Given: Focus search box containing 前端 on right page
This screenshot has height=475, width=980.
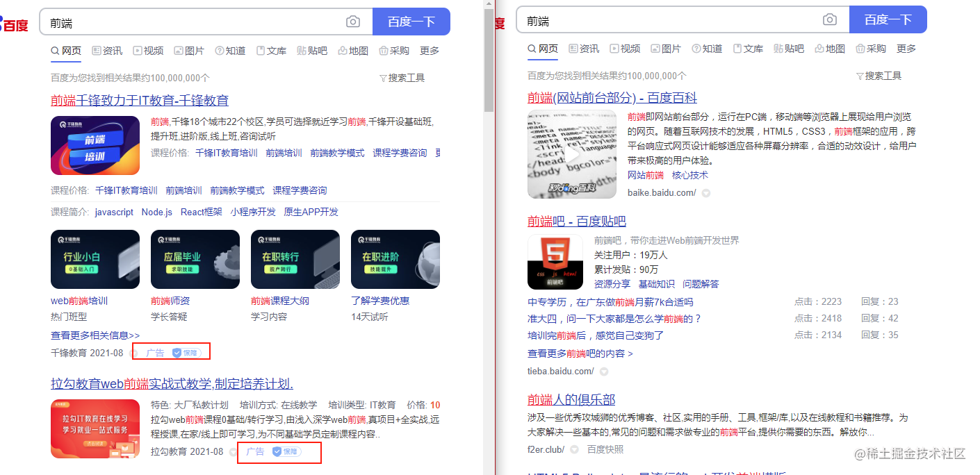Looking at the screenshot, I should 683,20.
